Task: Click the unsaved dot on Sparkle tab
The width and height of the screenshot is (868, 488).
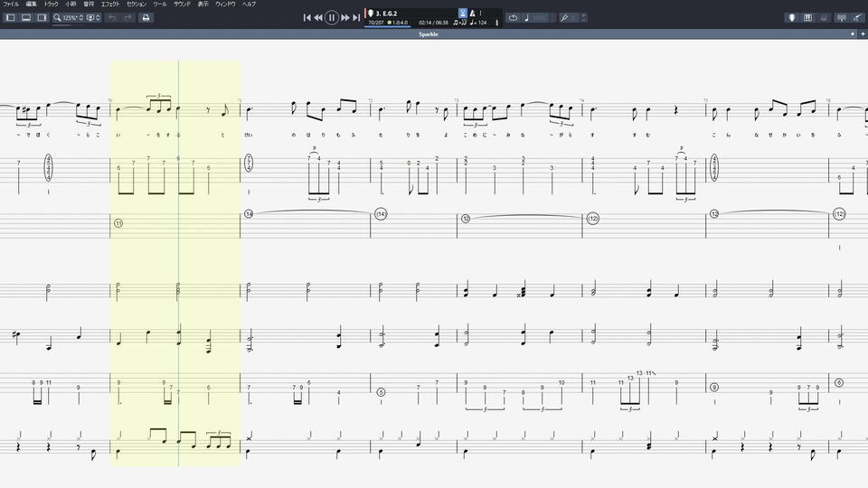Action: point(852,34)
